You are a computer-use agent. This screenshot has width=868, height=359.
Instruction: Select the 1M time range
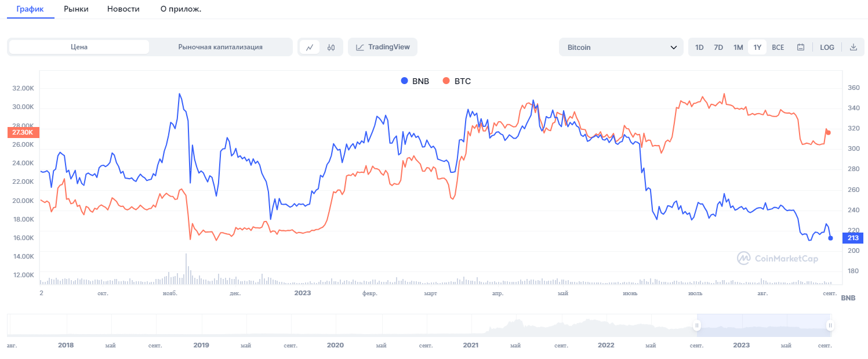pos(738,47)
